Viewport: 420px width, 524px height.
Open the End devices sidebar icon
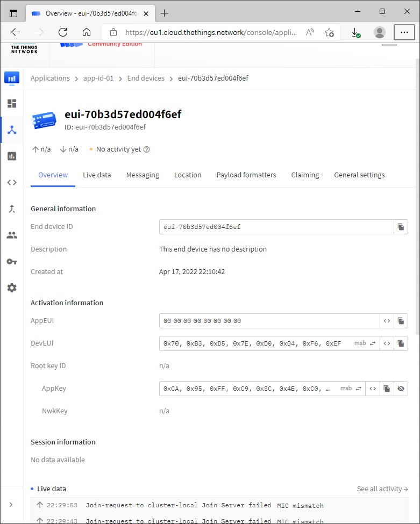(12, 130)
